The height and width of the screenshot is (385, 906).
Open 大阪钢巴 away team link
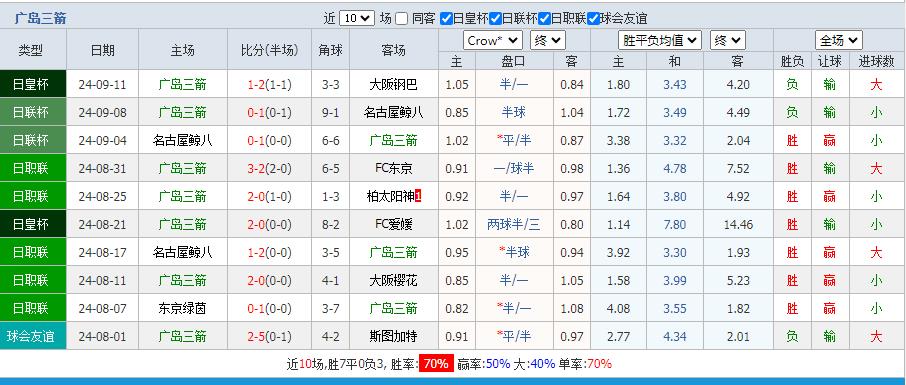393,85
